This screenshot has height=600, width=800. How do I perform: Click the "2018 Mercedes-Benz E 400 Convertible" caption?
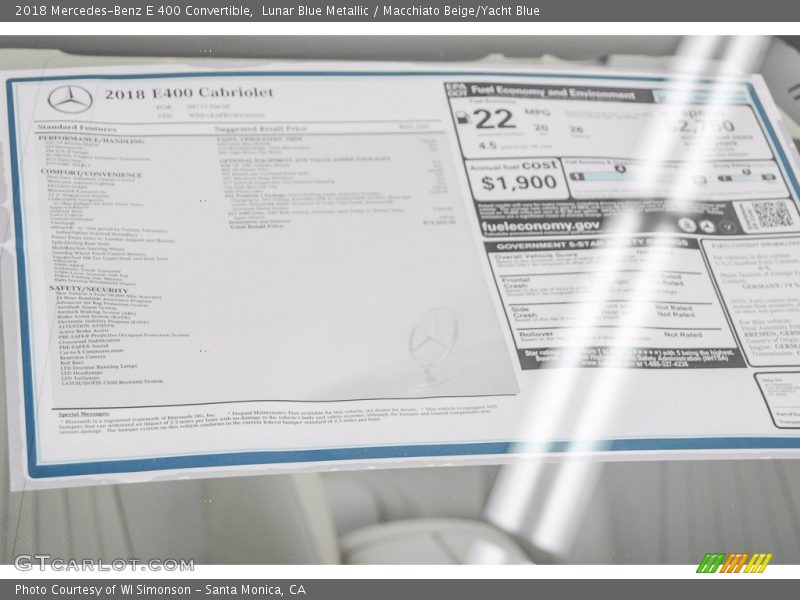(x=134, y=11)
